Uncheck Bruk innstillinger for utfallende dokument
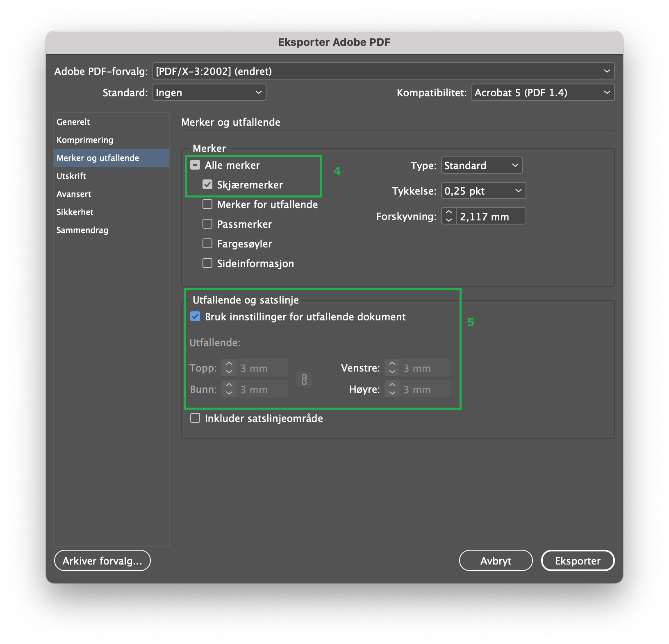This screenshot has height=644, width=669. pos(195,317)
